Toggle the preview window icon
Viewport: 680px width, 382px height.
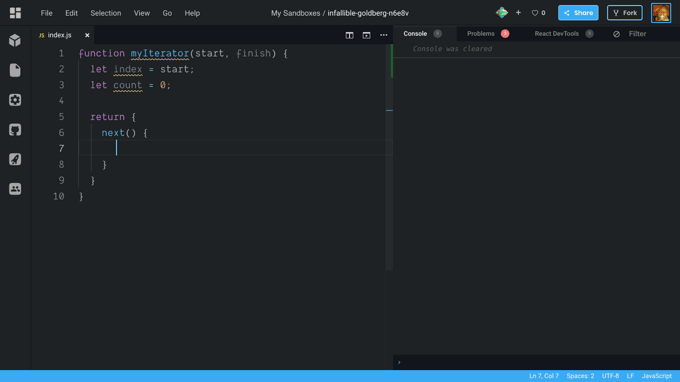pyautogui.click(x=366, y=35)
